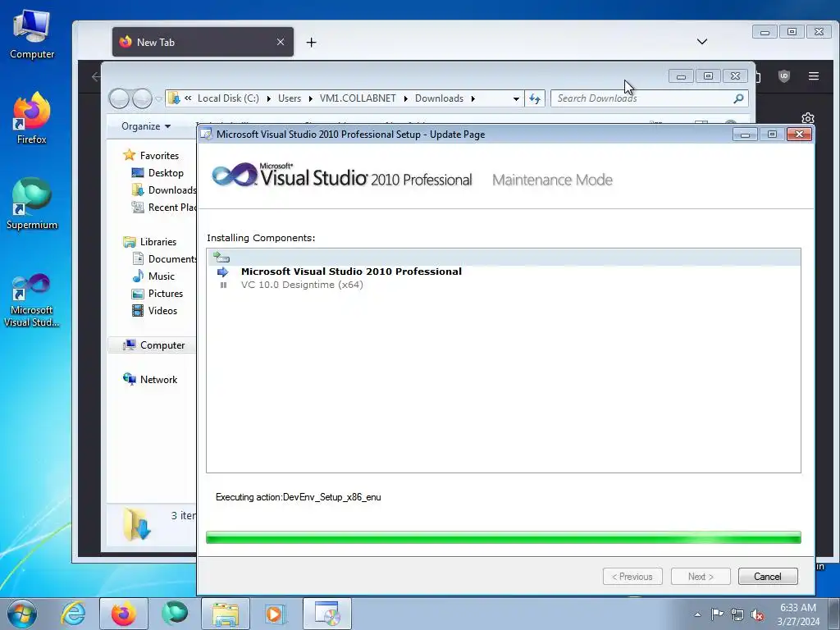
Task: Click the green installation progress bar
Action: (504, 537)
